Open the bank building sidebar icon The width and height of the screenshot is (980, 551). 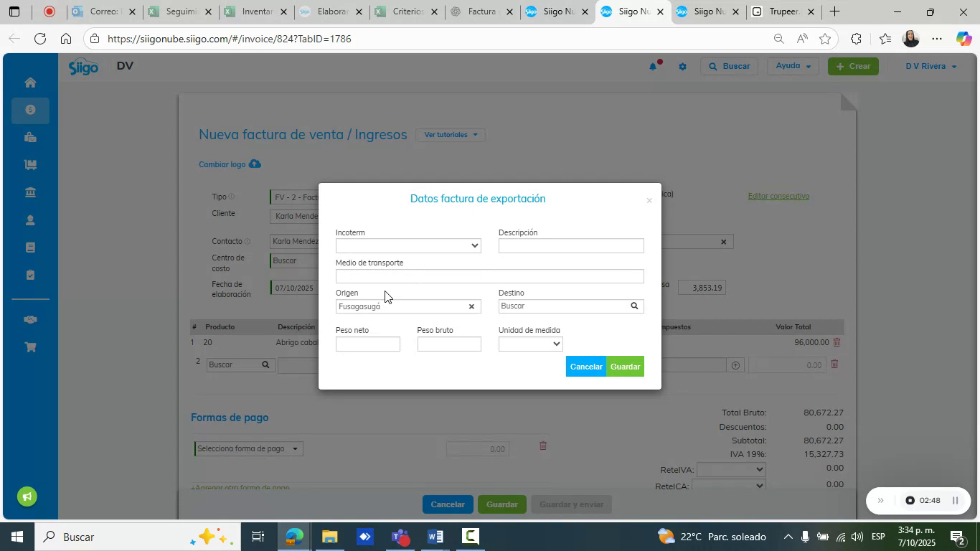click(30, 192)
